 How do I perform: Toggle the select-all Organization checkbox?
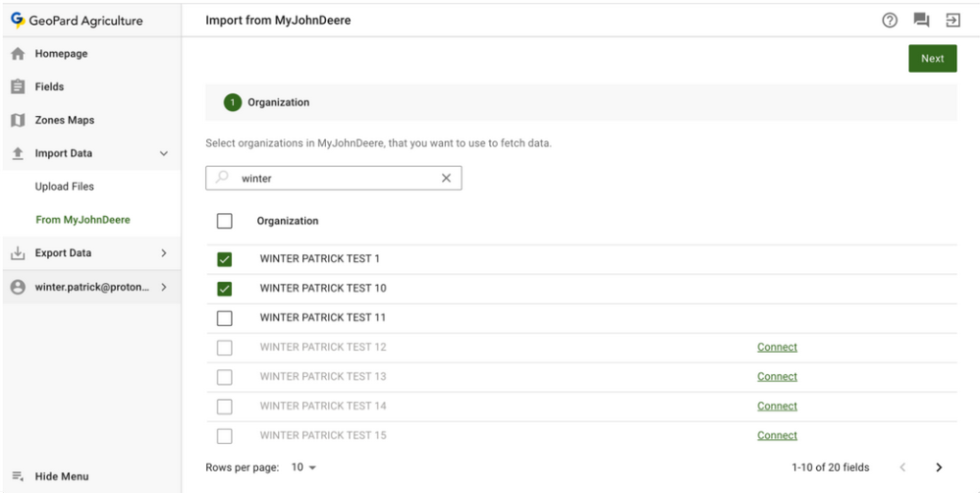(225, 221)
